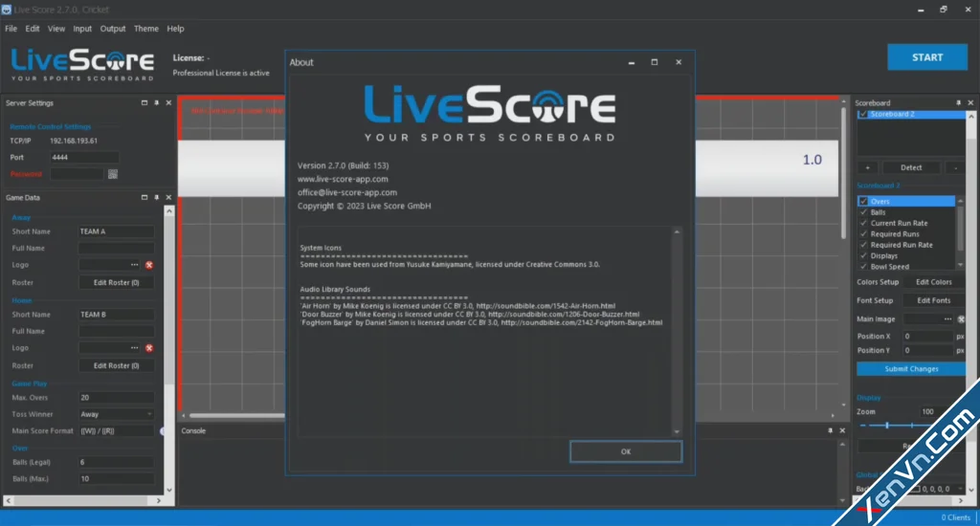
Task: Click the Balls (Legal) field
Action: click(x=116, y=462)
